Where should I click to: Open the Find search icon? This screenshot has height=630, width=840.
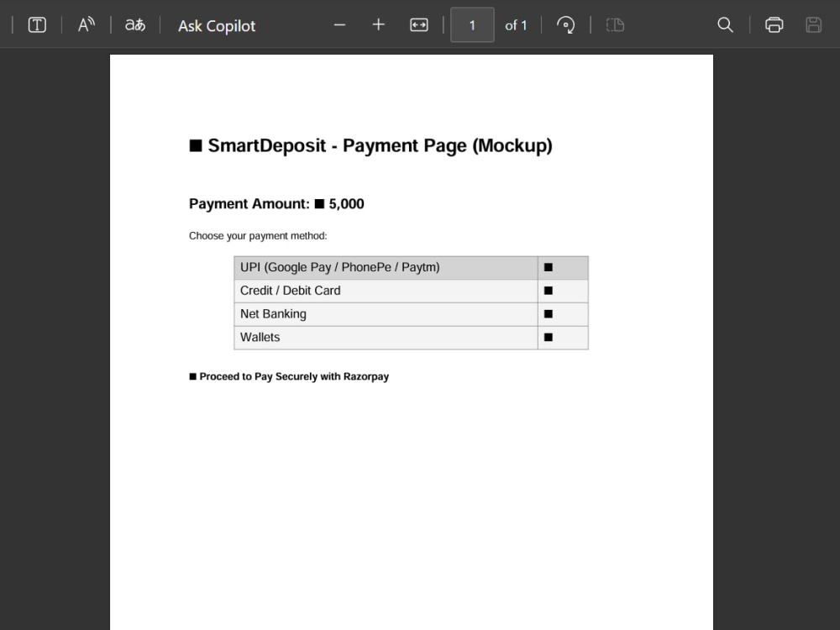(x=725, y=25)
